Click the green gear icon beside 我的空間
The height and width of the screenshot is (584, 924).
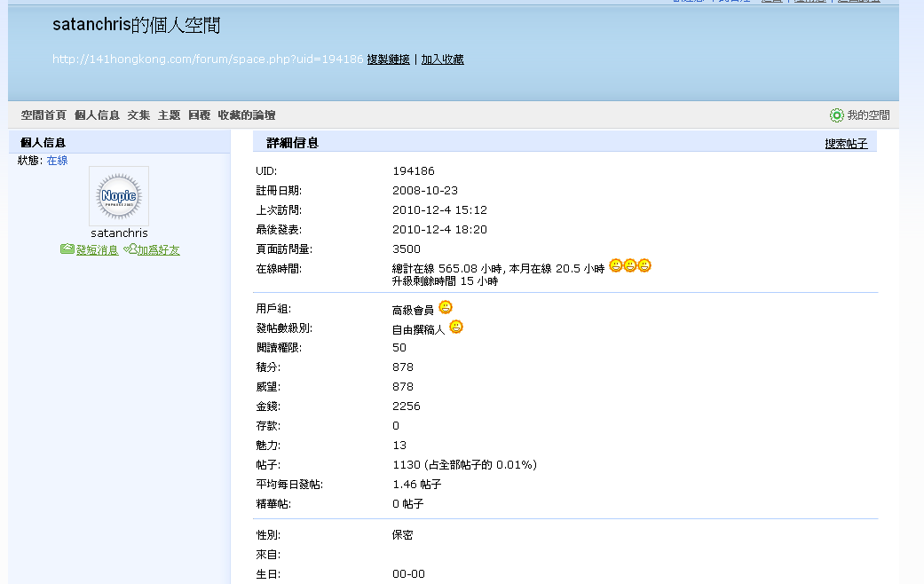tap(836, 115)
